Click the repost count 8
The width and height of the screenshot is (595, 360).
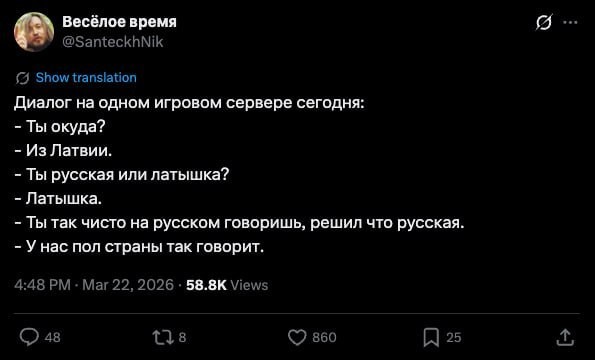tap(182, 337)
